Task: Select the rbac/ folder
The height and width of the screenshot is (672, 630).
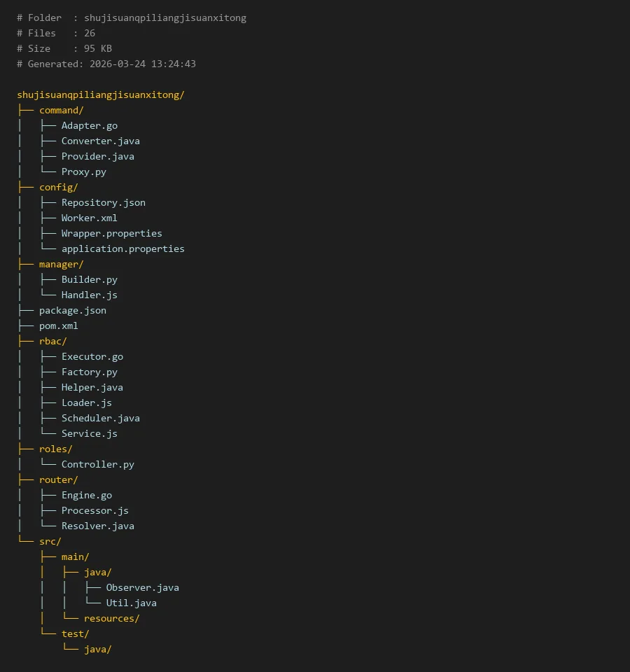Action: pyautogui.click(x=52, y=341)
